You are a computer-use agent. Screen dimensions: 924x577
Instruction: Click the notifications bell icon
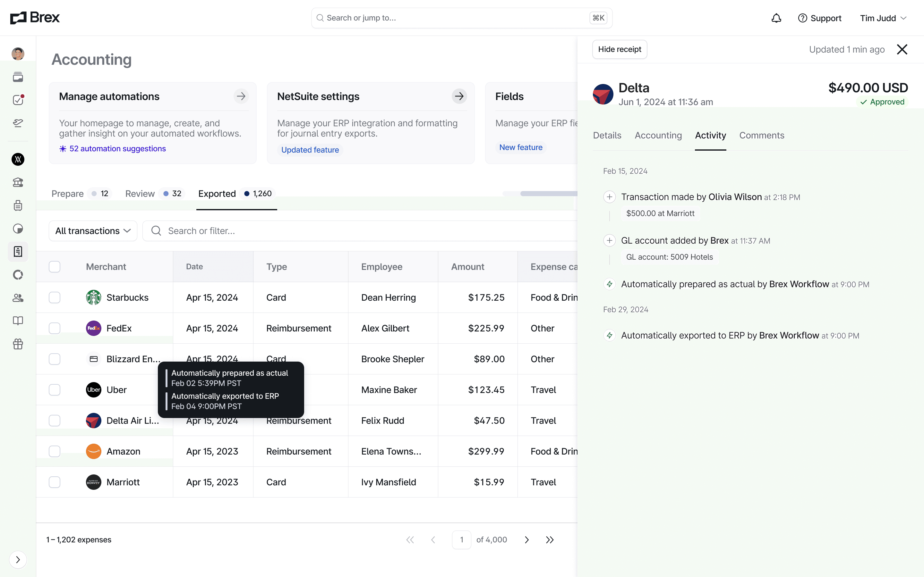tap(776, 18)
